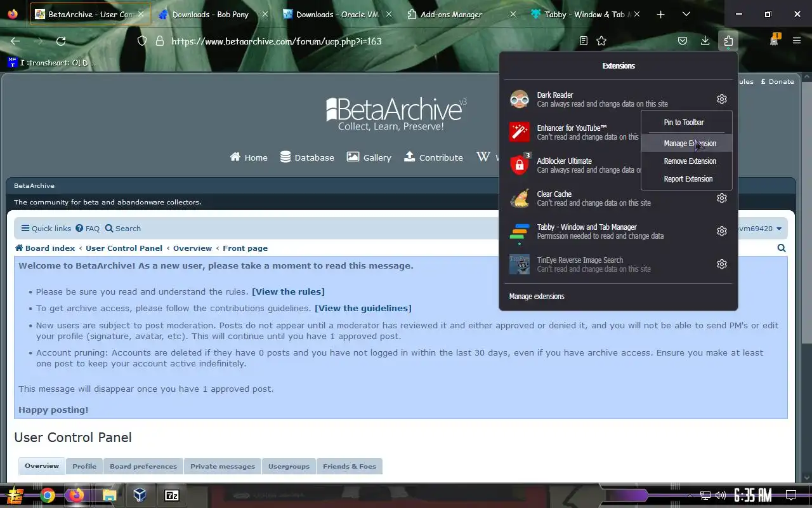Screen dimensions: 812x508
Task: Open the View the rules link
Action: pyautogui.click(x=288, y=291)
